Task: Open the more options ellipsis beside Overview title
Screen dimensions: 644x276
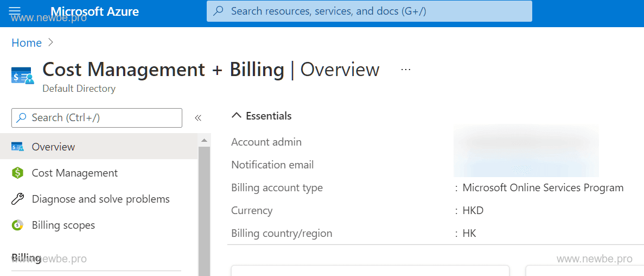Action: [x=405, y=70]
